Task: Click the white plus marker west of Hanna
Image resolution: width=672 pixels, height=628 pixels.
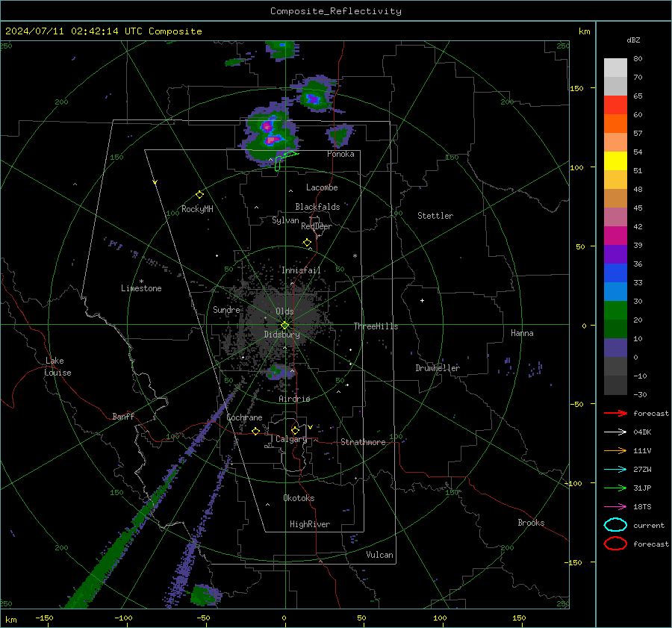Action: point(422,300)
